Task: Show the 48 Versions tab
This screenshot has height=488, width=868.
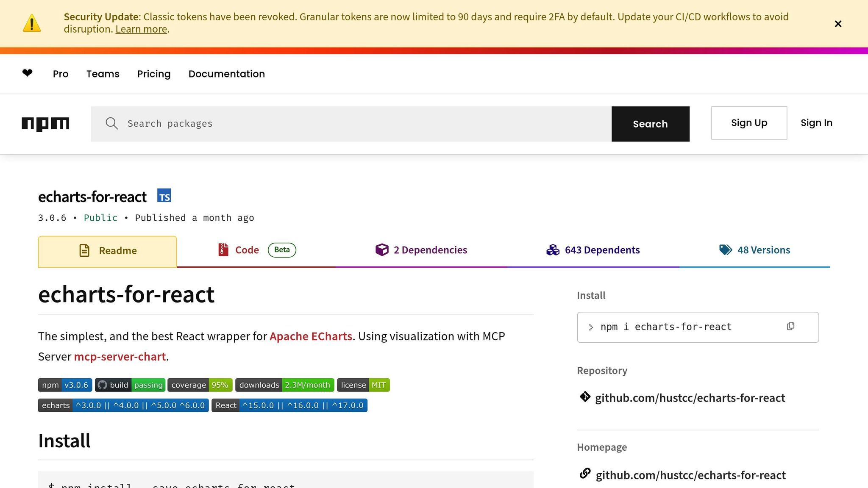Action: 754,250
